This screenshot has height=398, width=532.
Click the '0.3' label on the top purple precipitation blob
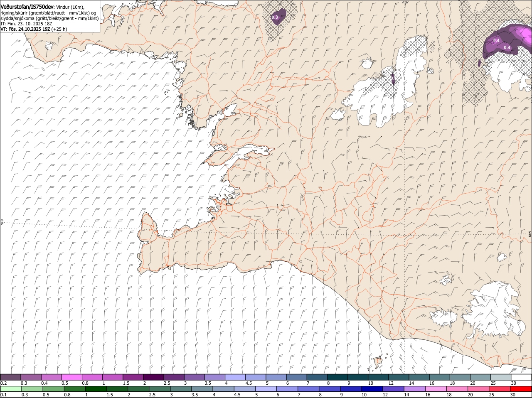tap(275, 17)
